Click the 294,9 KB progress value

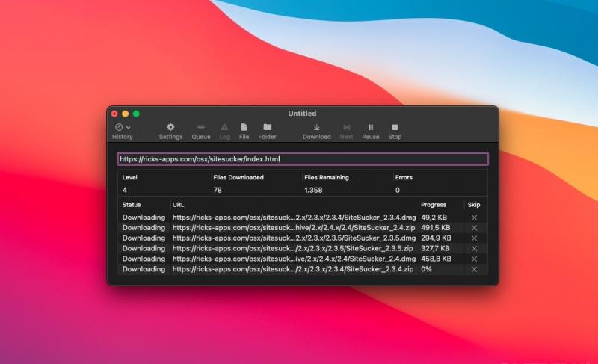click(x=436, y=238)
